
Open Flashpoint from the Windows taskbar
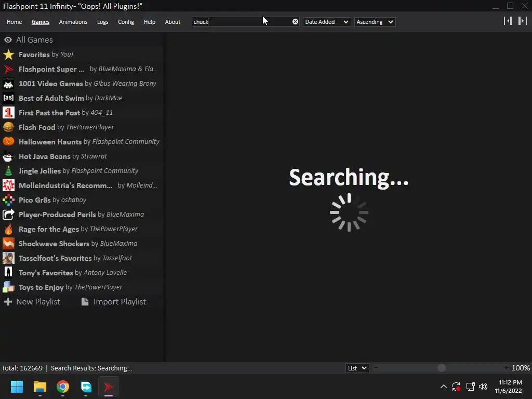tap(109, 387)
